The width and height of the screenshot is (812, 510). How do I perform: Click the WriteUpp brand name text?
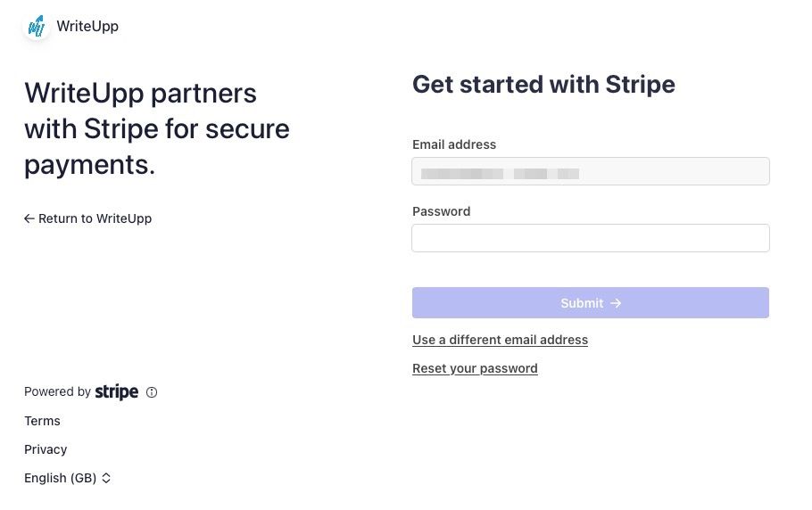click(x=87, y=27)
